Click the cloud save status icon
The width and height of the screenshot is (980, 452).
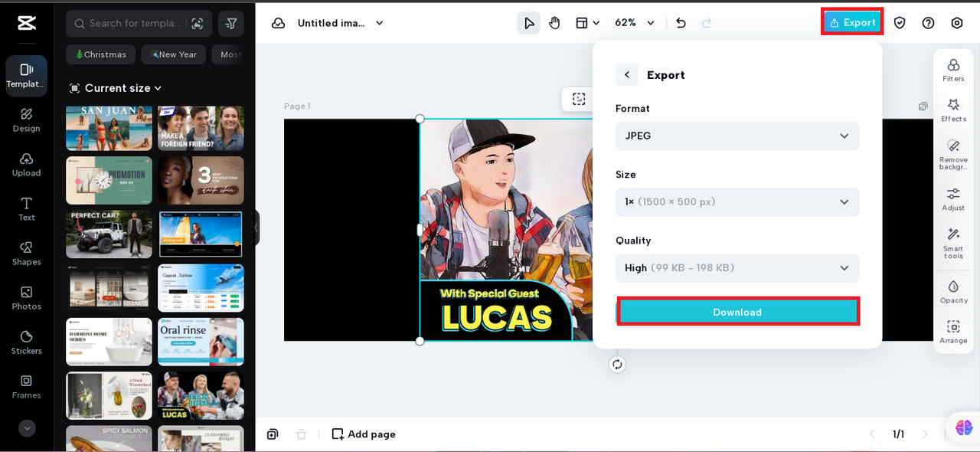278,23
